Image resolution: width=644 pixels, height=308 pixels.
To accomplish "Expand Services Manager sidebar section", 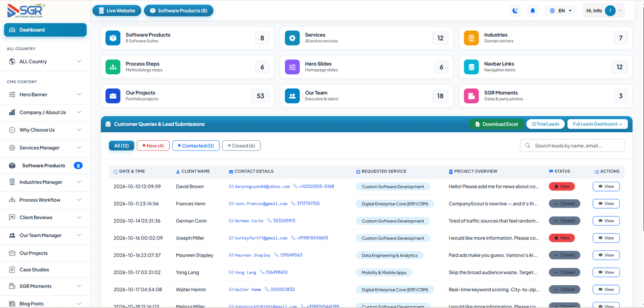I will [45, 148].
